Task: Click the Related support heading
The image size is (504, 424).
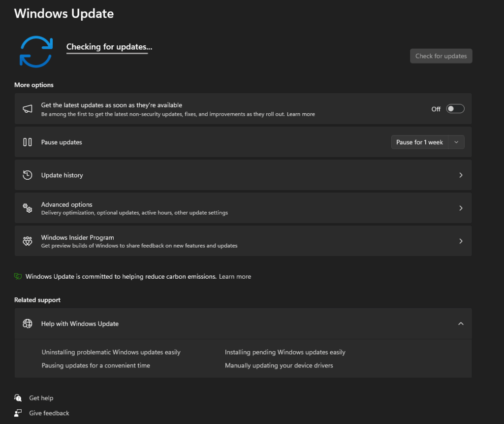Action: pos(37,300)
